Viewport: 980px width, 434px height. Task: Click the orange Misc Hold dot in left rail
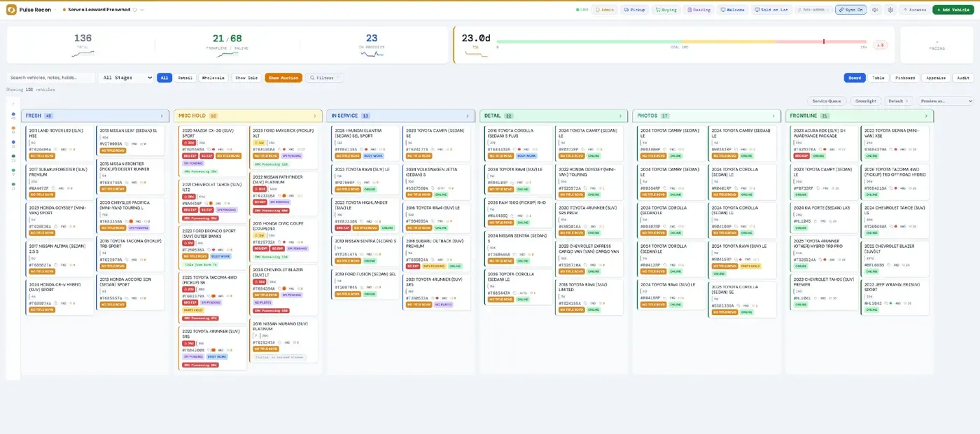[13, 128]
